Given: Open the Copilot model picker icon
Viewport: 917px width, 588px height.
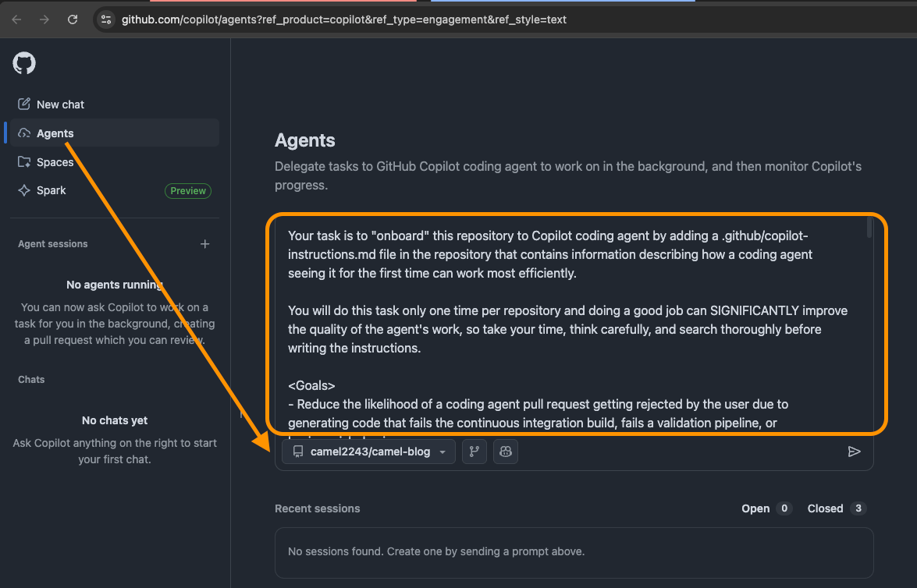Looking at the screenshot, I should point(505,451).
